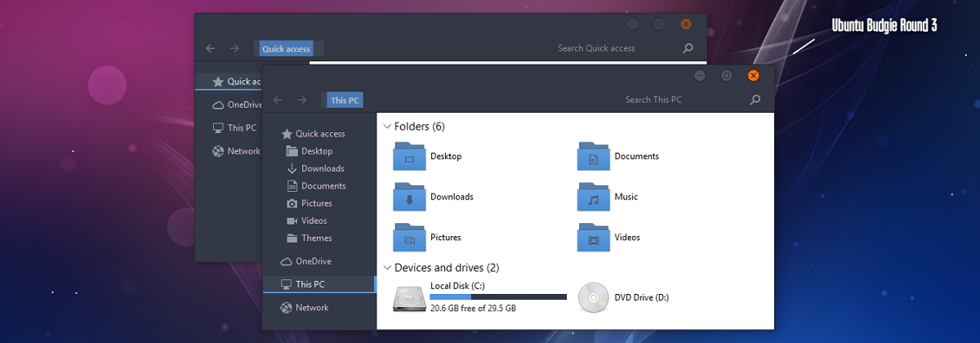The height and width of the screenshot is (343, 980).
Task: Go back in the This PC window
Action: click(278, 100)
